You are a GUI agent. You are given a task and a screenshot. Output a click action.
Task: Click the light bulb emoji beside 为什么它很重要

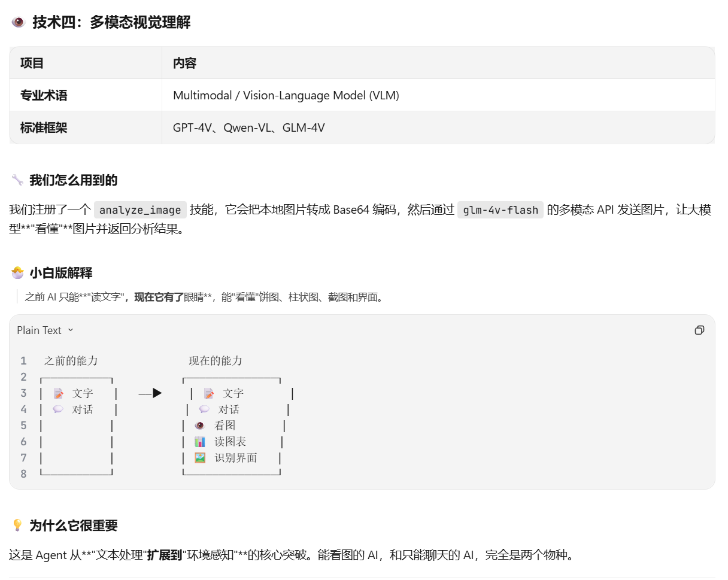(17, 526)
